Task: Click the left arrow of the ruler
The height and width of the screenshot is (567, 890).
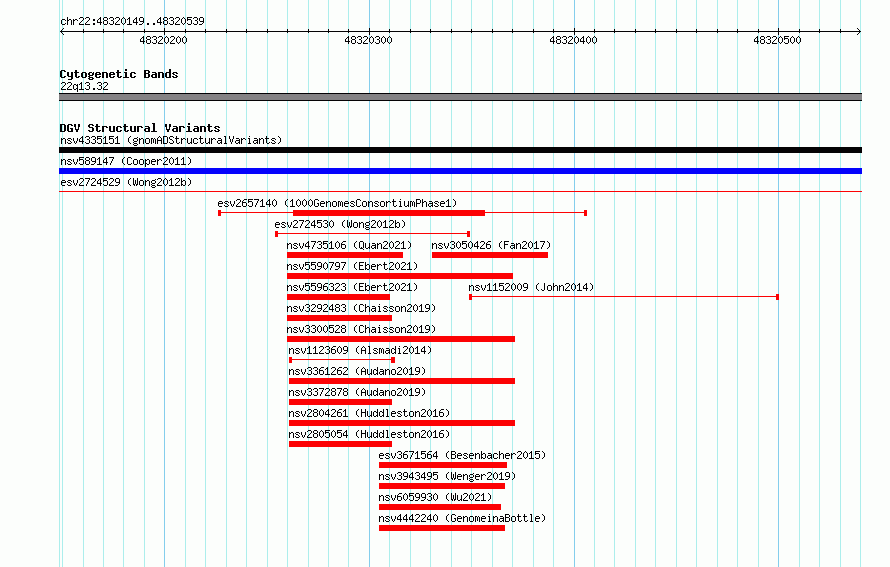Action: coord(62,31)
